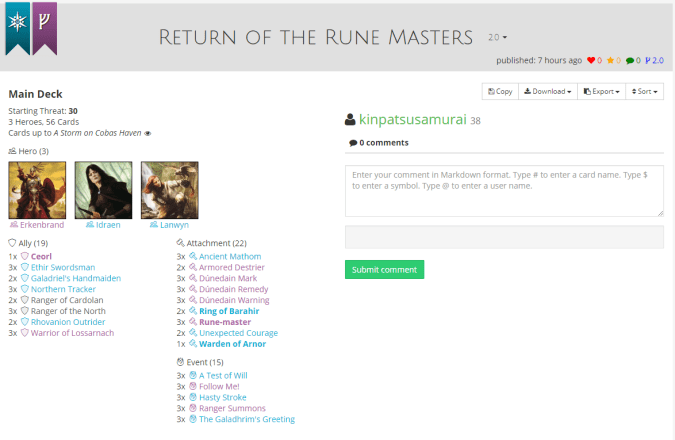This screenshot has height=440, width=675.
Task: Open the Dúnedain Remedy card link
Action: click(x=233, y=289)
